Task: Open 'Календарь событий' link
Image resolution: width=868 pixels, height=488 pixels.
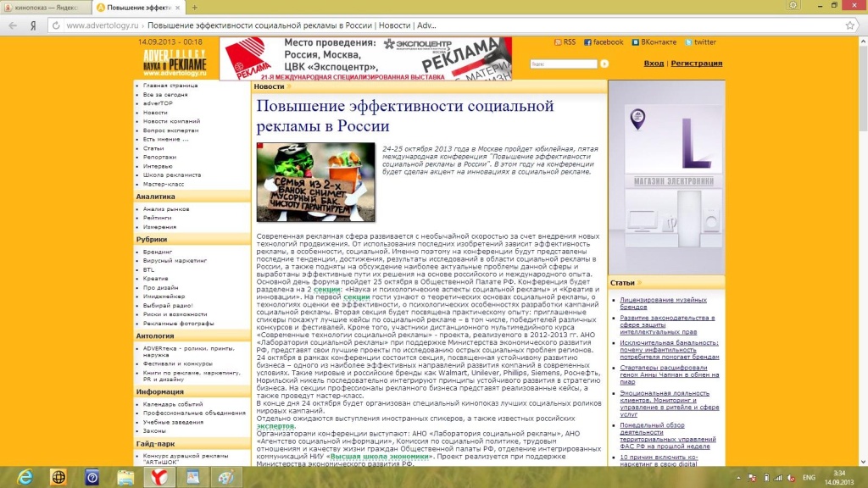Action: (173, 404)
